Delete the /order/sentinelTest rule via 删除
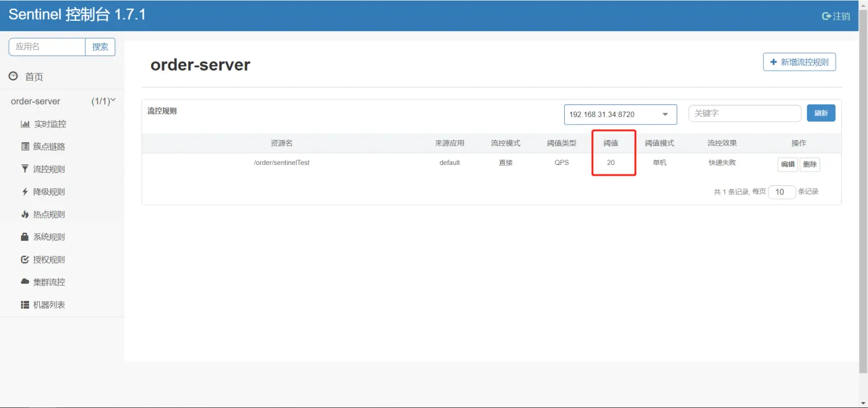868x408 pixels. tap(810, 164)
